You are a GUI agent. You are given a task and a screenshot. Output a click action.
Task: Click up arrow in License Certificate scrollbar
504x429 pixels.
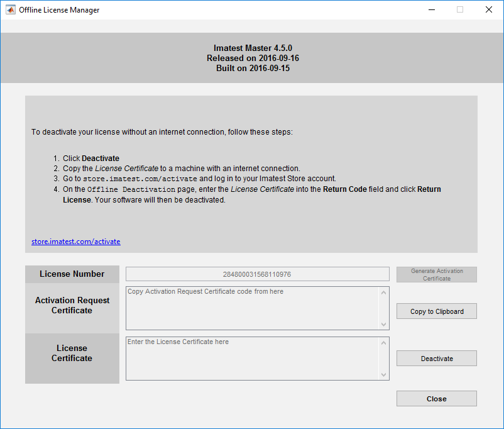383,343
